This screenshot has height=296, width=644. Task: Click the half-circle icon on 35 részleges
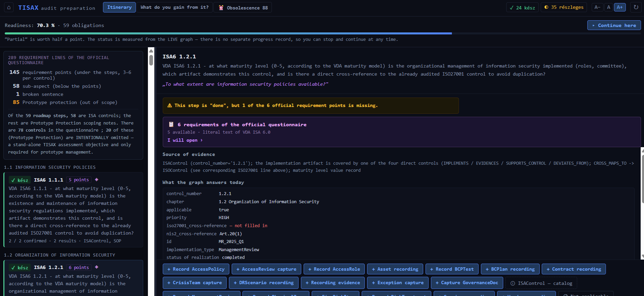pos(546,7)
